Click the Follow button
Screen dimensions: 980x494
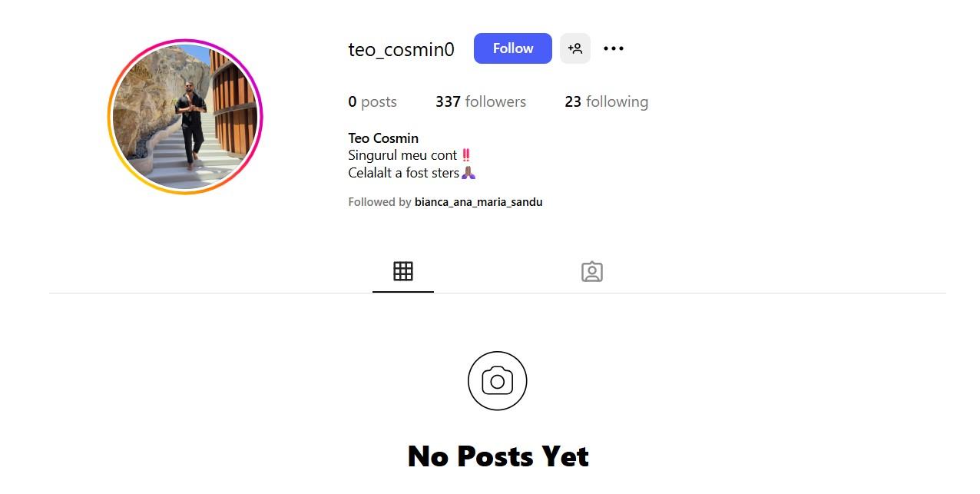click(513, 48)
